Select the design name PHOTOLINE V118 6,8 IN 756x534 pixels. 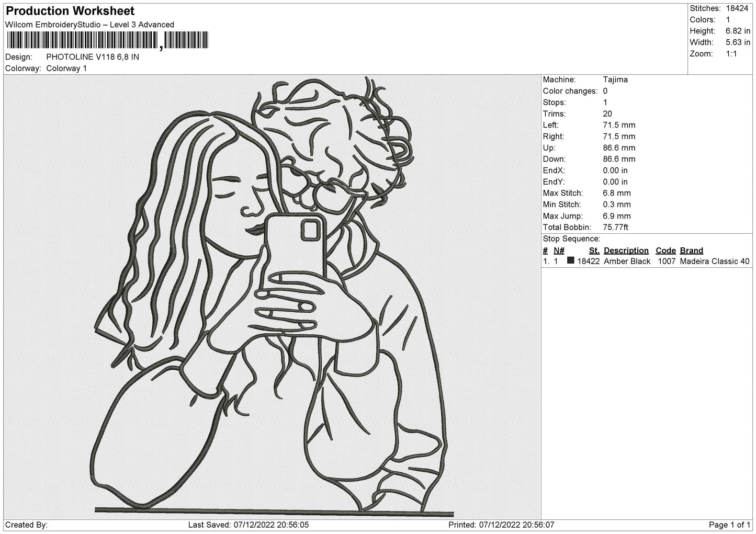click(93, 57)
